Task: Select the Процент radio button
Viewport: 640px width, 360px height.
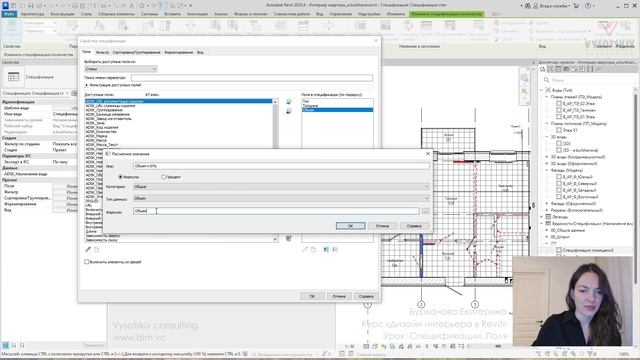Action: 163,177
